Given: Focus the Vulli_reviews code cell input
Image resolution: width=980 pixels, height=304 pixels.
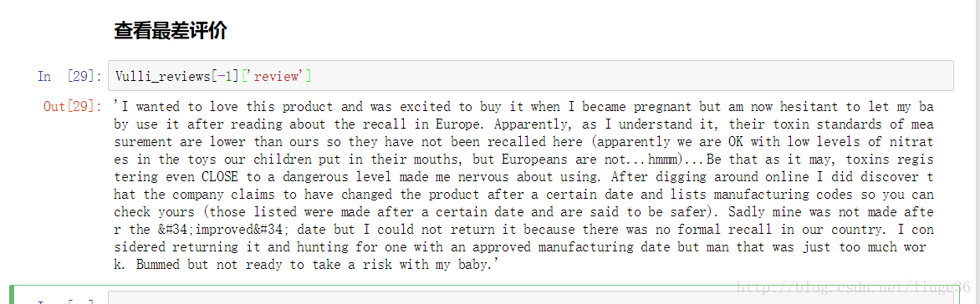Looking at the screenshot, I should (531, 75).
